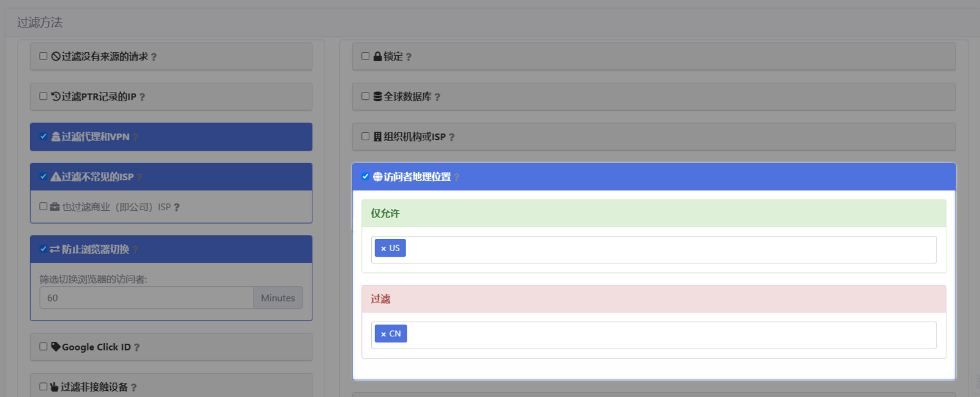
Task: Click the ban icon beside 过滤没有来源的请求
Action: (56, 56)
